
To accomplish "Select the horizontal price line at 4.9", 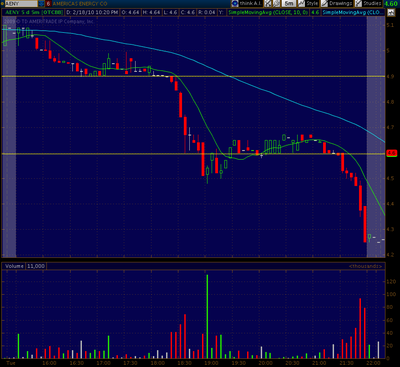I will click(x=193, y=76).
